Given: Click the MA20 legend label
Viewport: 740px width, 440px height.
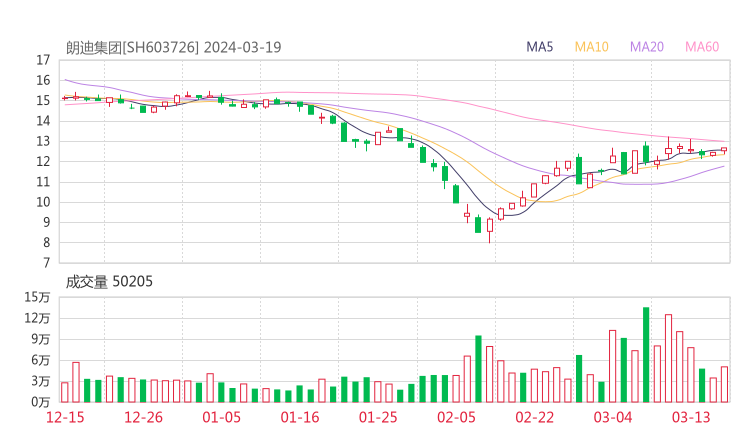Looking at the screenshot, I should [x=647, y=47].
